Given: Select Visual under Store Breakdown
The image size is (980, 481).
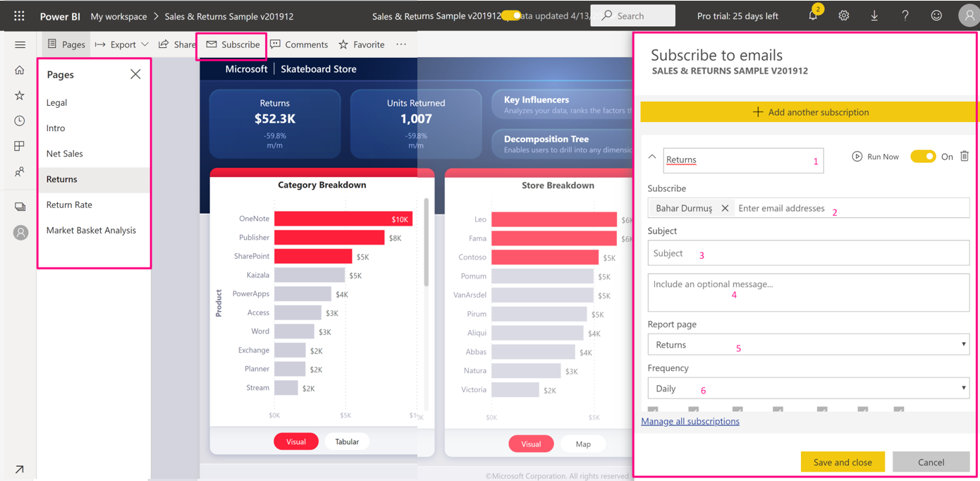Looking at the screenshot, I should coord(531,444).
